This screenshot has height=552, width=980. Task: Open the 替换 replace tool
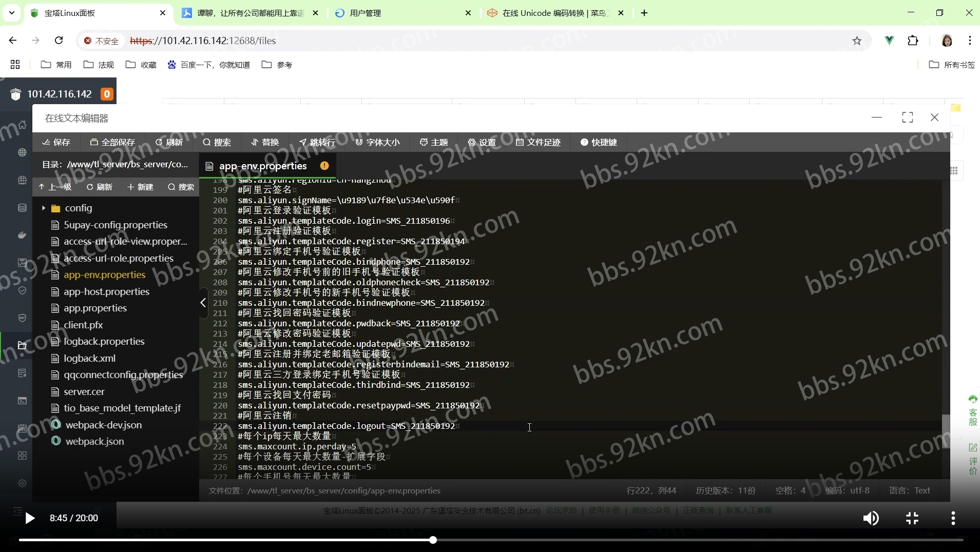[265, 142]
